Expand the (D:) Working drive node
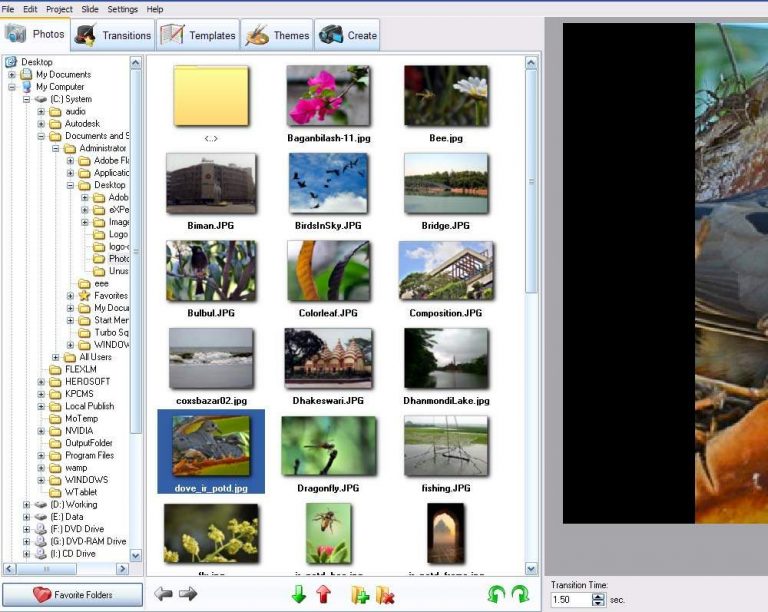The image size is (768, 612). tap(26, 505)
